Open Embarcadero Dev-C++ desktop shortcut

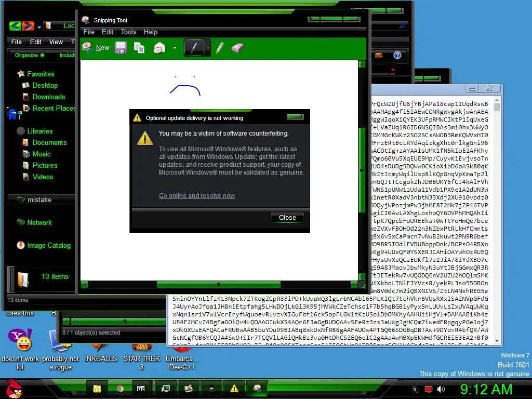[182, 356]
